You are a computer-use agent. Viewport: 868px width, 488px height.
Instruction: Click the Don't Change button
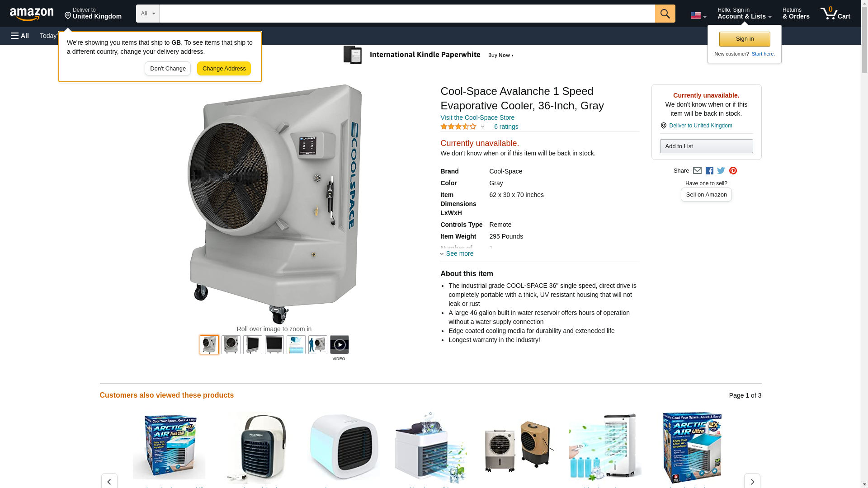[168, 69]
